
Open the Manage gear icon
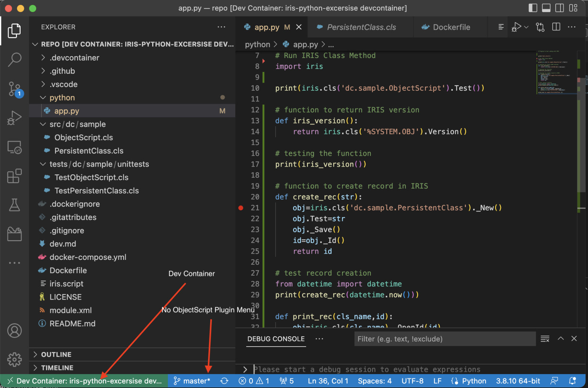tap(14, 359)
